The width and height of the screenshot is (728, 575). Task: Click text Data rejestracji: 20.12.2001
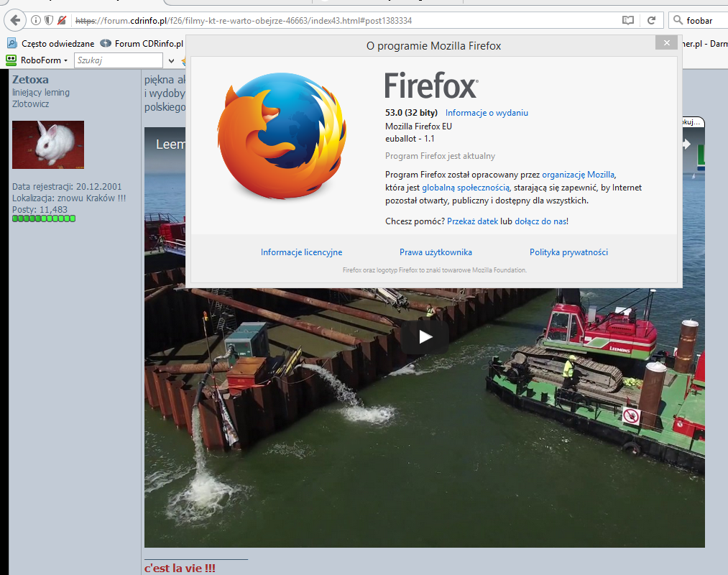[67, 187]
